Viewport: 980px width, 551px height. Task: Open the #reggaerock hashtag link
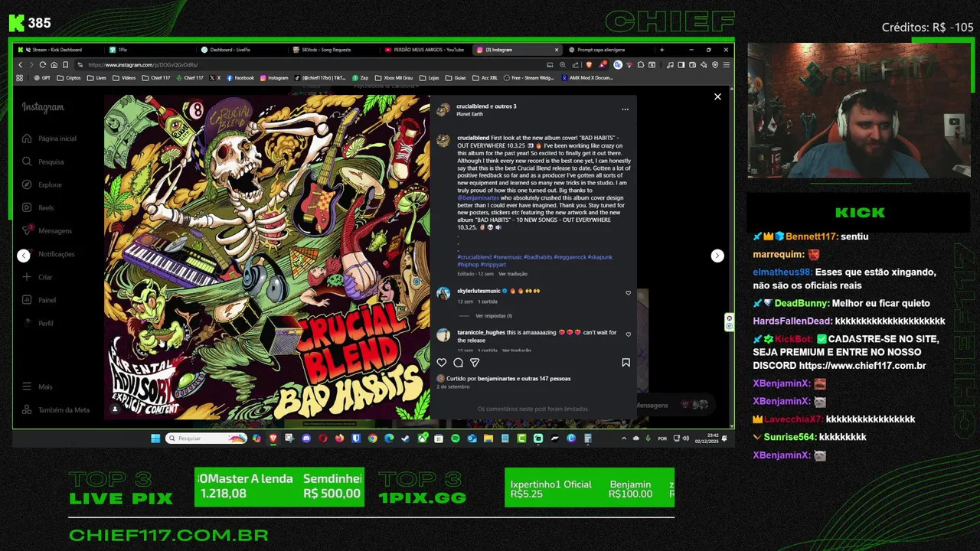click(570, 257)
